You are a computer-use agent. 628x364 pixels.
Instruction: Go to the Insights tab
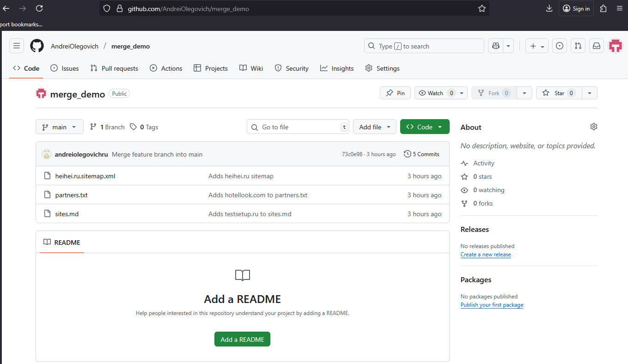(336, 68)
